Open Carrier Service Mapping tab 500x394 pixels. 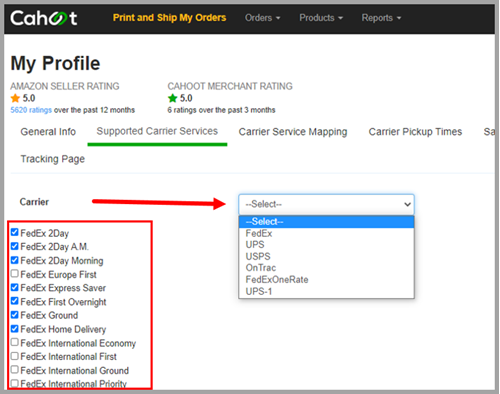coord(293,132)
